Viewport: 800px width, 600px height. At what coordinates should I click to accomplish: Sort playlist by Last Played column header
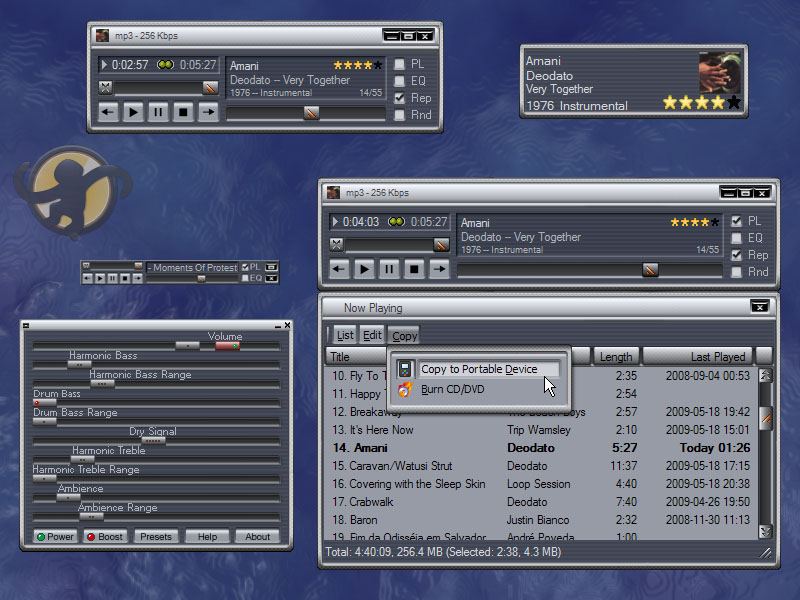pyautogui.click(x=698, y=357)
